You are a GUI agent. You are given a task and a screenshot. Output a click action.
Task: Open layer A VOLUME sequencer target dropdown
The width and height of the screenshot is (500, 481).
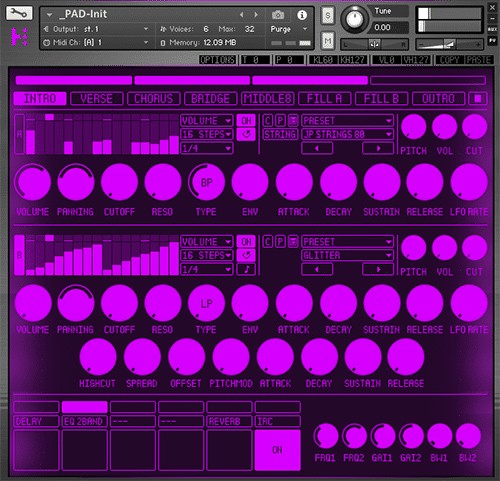coord(207,120)
